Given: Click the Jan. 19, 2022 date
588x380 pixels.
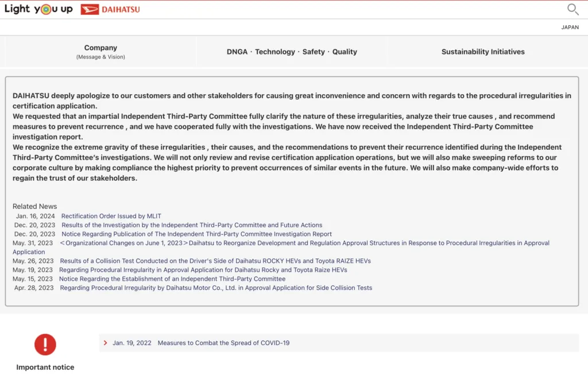Looking at the screenshot, I should coord(132,343).
